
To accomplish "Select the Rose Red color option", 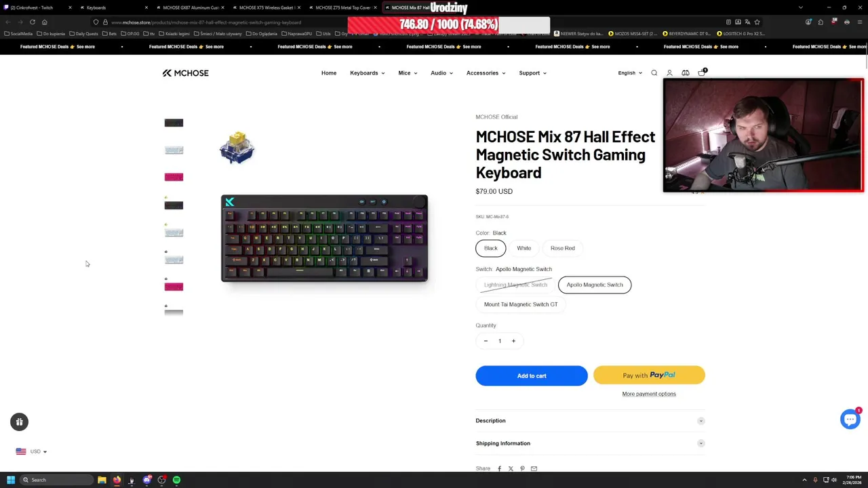I will click(563, 248).
